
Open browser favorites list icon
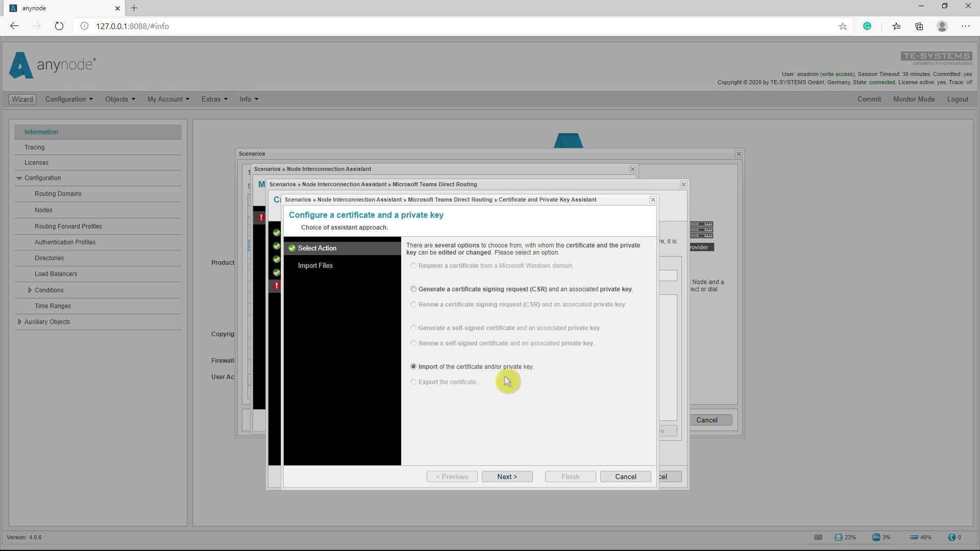click(x=896, y=26)
